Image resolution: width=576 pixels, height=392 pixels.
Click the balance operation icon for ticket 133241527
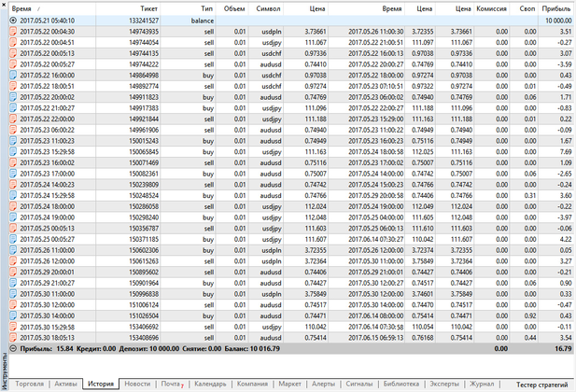click(x=13, y=19)
